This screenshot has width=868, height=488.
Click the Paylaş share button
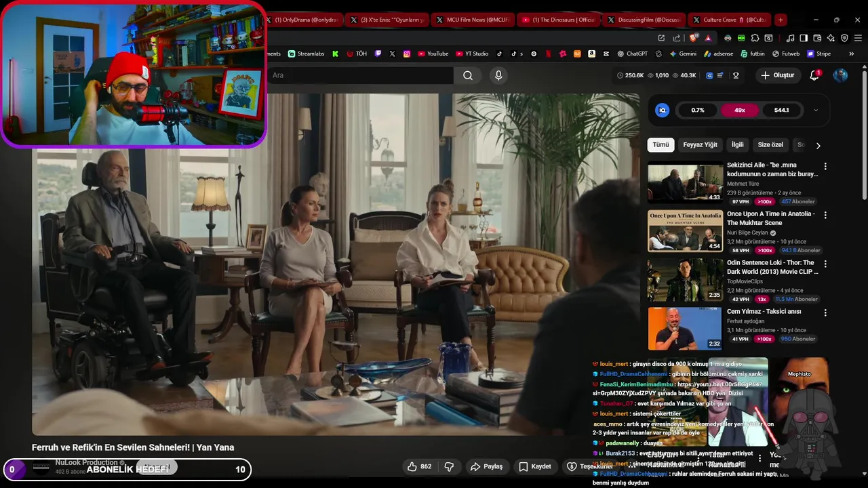(x=486, y=466)
